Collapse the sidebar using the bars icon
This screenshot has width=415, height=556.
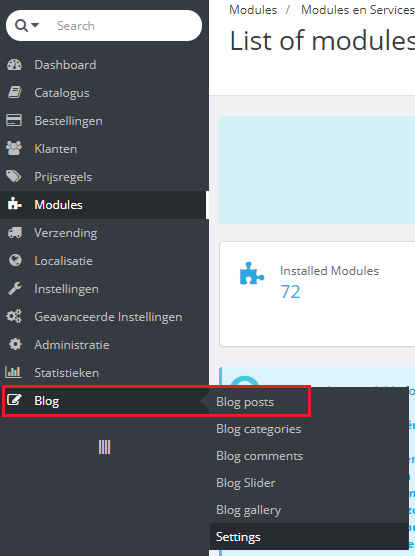[x=104, y=447]
